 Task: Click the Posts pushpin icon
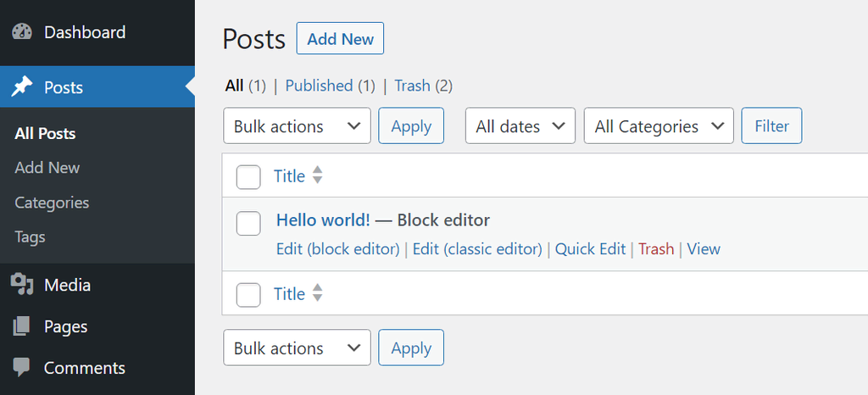coord(22,87)
